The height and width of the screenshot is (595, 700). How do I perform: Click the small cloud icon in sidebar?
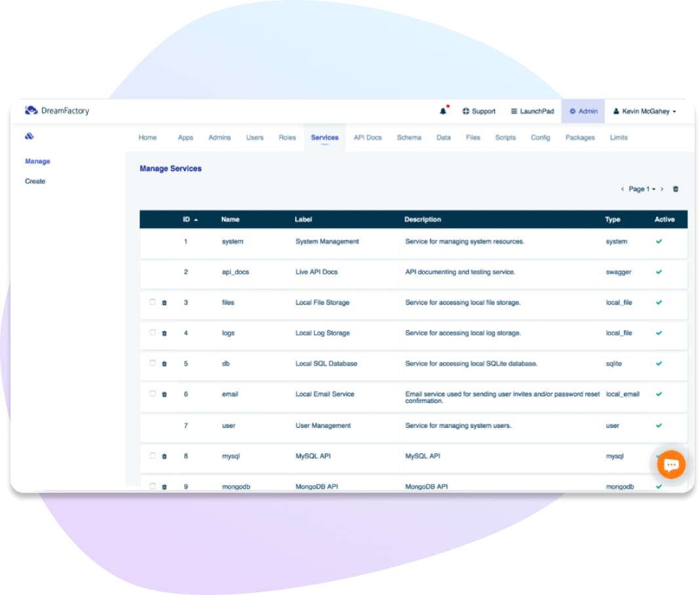coord(29,136)
